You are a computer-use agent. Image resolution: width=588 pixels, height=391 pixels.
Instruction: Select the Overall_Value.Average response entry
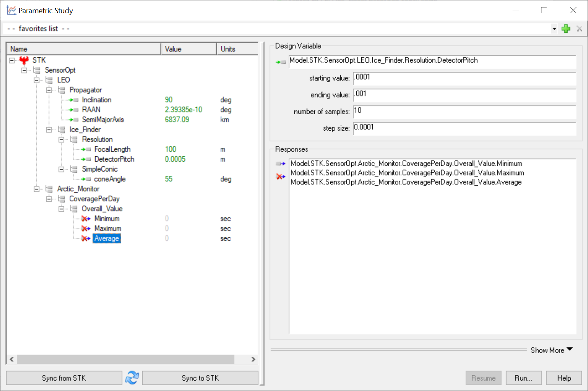(x=406, y=182)
